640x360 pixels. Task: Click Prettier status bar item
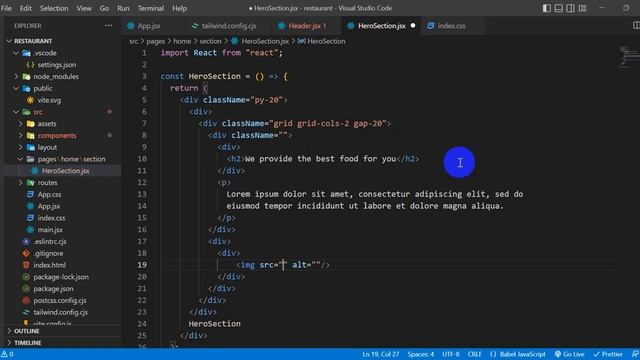click(x=608, y=354)
